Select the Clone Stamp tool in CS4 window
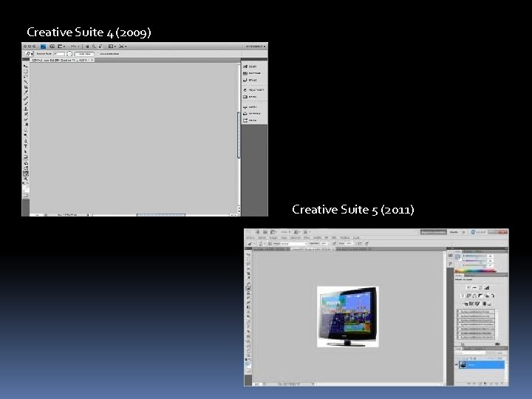The width and height of the screenshot is (532, 399). (25, 109)
